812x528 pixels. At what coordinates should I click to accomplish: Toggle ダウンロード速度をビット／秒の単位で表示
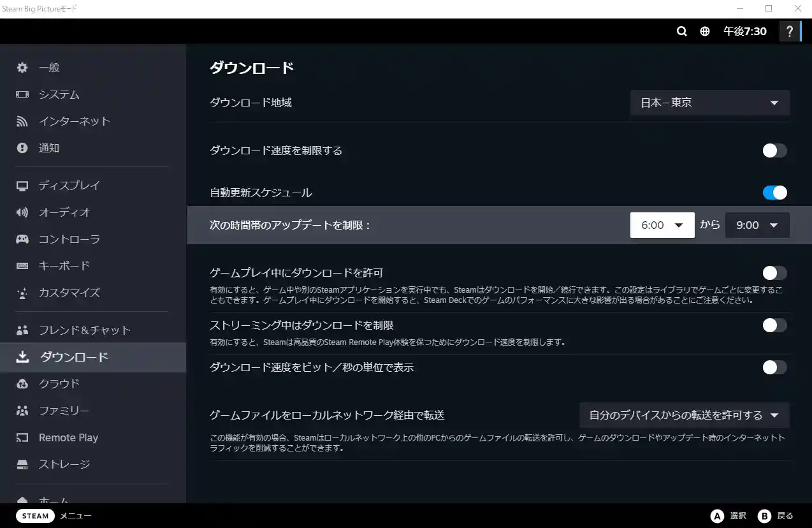click(774, 367)
